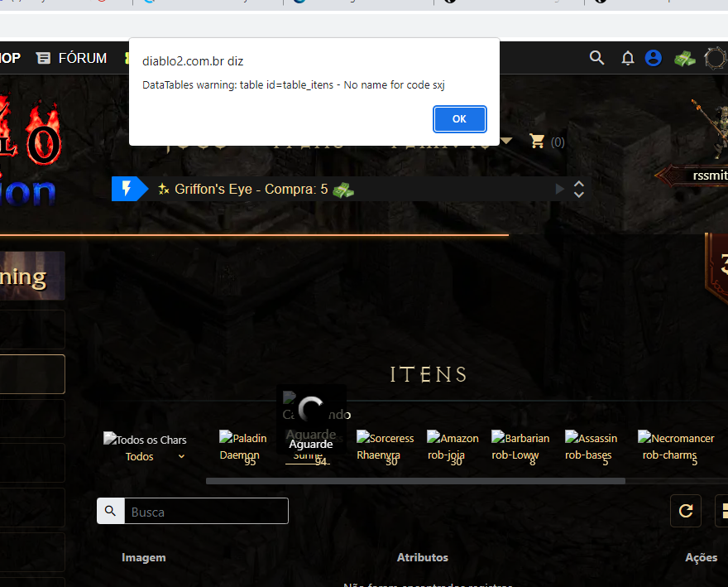Click OK in the warning dialog
The height and width of the screenshot is (587, 728).
pyautogui.click(x=459, y=119)
